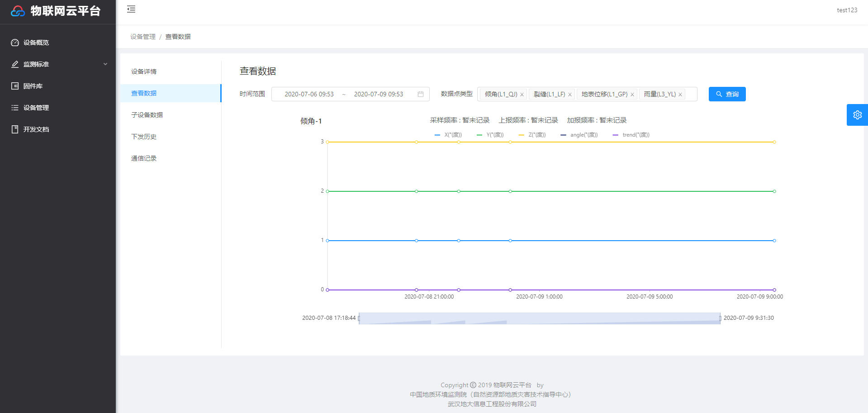Open the test123 user menu
This screenshot has height=413, width=868.
coord(847,10)
